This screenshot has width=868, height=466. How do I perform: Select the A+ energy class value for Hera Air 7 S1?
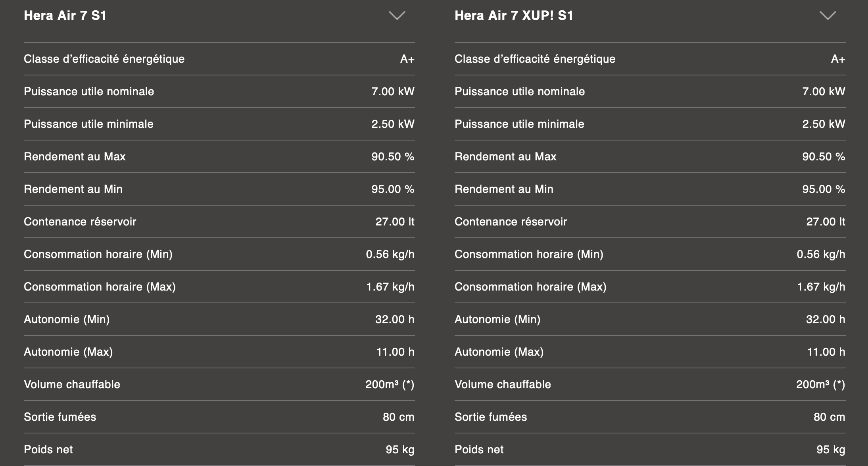[x=407, y=59]
